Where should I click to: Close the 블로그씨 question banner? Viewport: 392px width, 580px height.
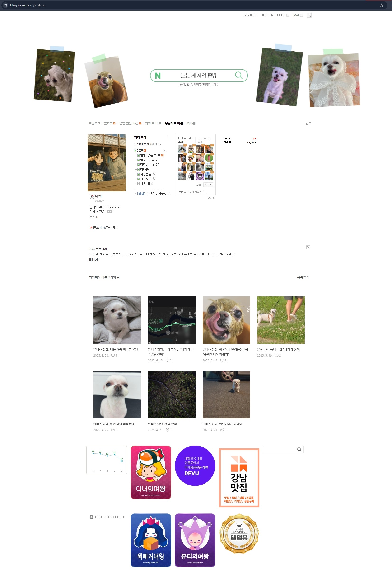(x=308, y=247)
